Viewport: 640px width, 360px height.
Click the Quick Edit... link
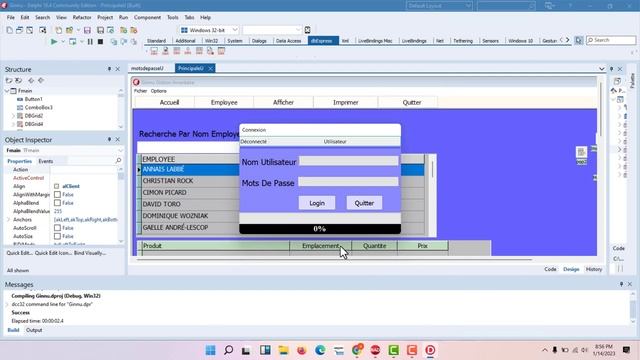20,253
